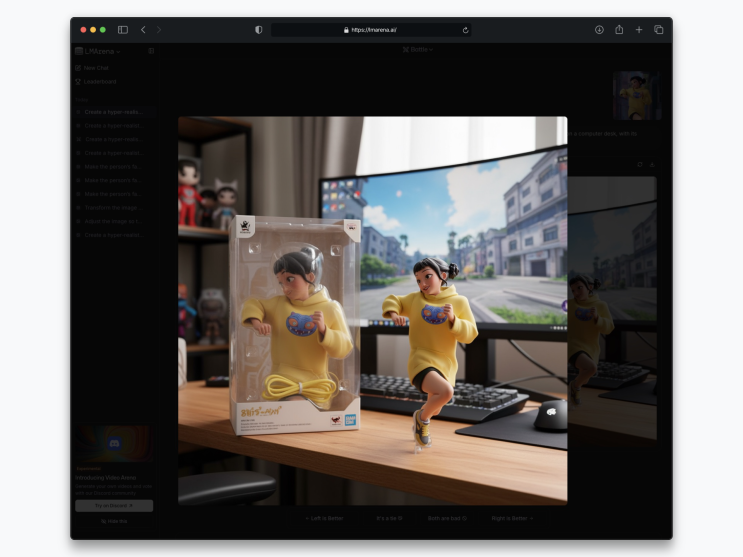Click the dimmed right-side generated image
Screen dimensions: 743x557
tap(612, 308)
